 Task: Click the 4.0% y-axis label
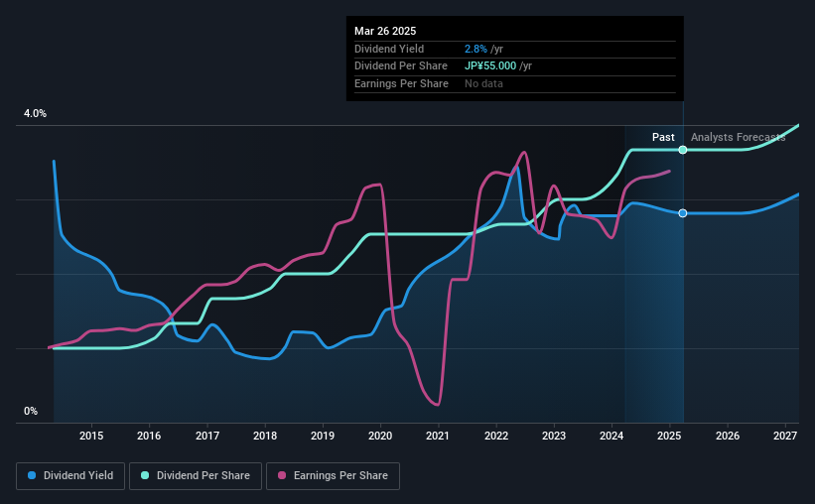click(35, 113)
